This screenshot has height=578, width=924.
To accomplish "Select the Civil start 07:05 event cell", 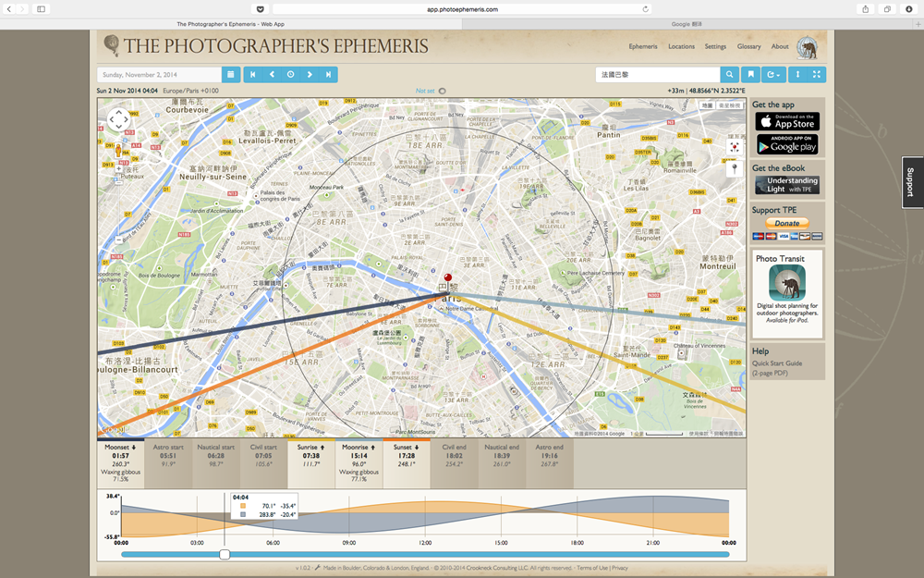I will pyautogui.click(x=263, y=463).
